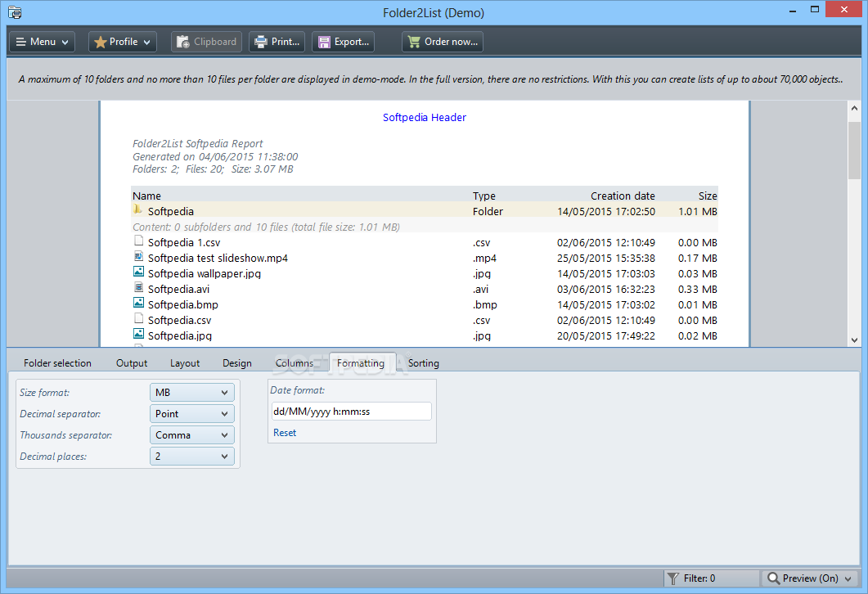Screen dimensions: 868x594
Task: Open the Layout tab
Action: [x=185, y=363]
